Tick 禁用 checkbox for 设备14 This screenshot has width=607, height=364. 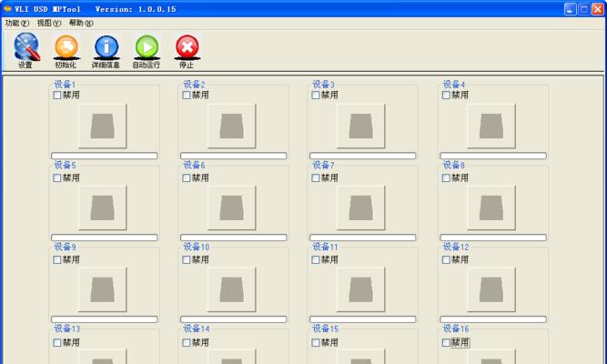[187, 342]
